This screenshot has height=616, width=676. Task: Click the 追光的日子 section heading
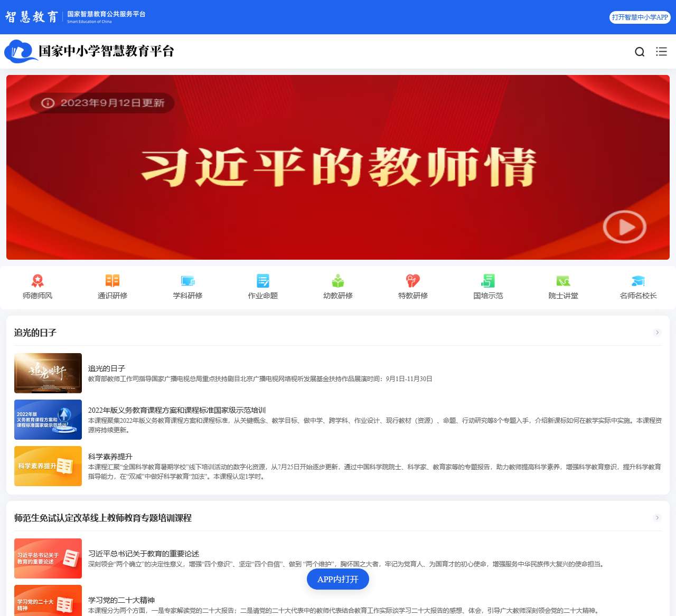35,333
